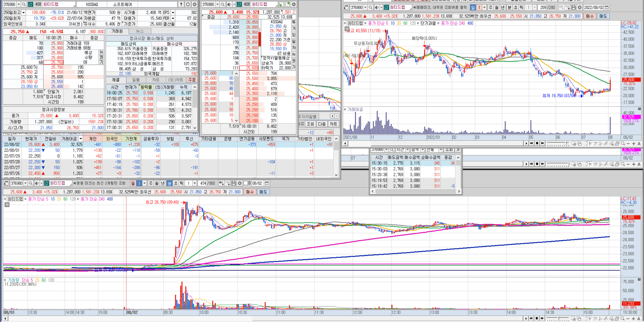Viewport: 644px width, 322px height.
Task: Select 분 period toggle in minute chart toolbar
Action: 170,183
